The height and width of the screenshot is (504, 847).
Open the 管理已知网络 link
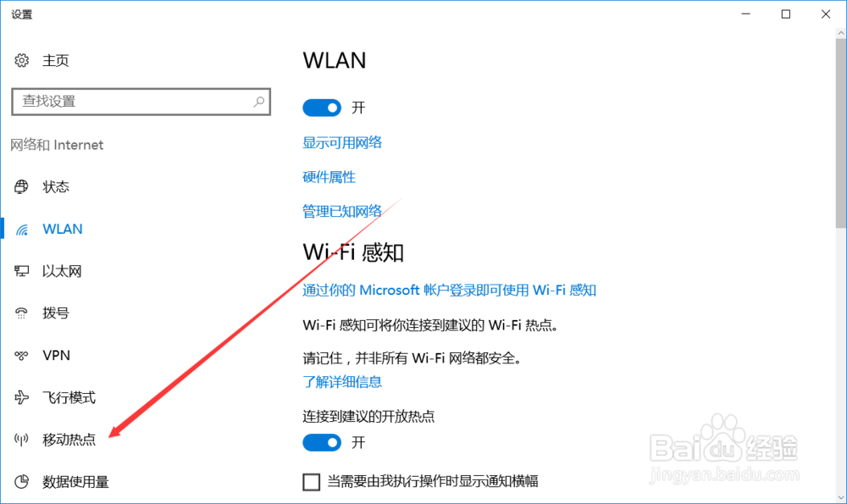tap(342, 211)
